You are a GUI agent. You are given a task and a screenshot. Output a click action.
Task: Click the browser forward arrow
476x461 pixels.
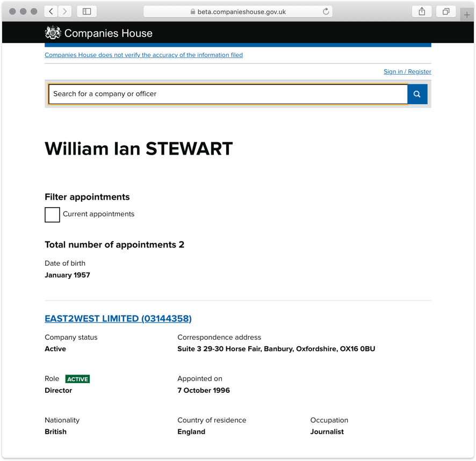point(65,11)
